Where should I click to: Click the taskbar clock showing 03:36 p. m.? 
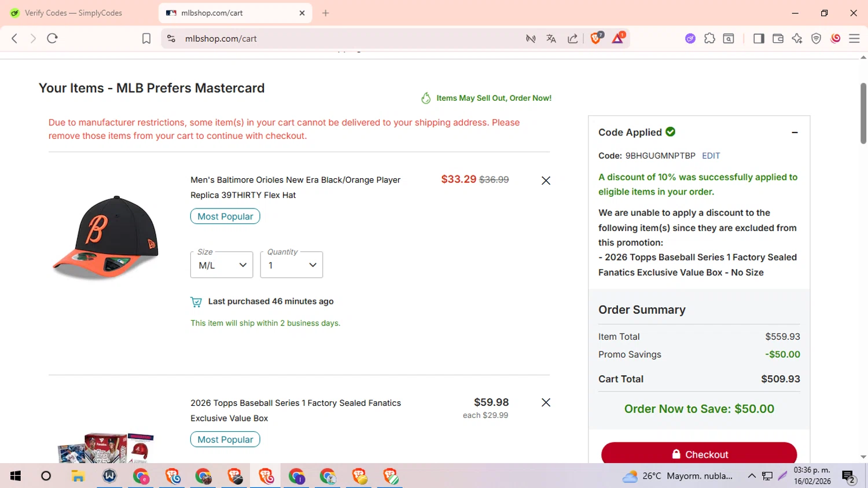tap(812, 475)
